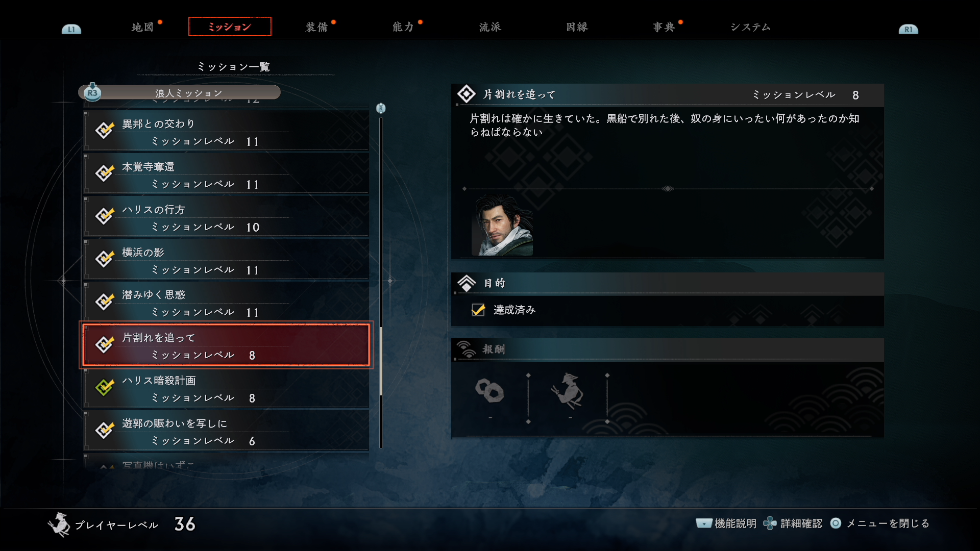Image resolution: width=980 pixels, height=551 pixels.
Task: Click the player level bird emblem icon
Action: coord(60,524)
